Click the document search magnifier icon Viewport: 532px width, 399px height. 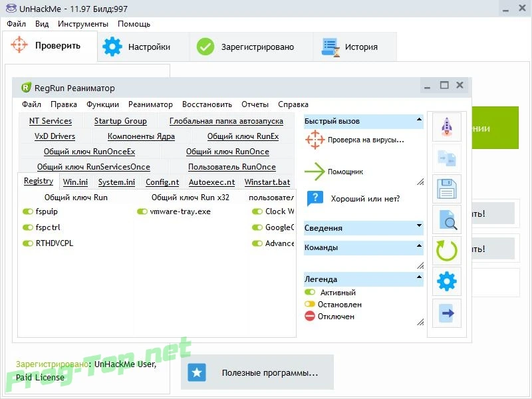coord(448,220)
